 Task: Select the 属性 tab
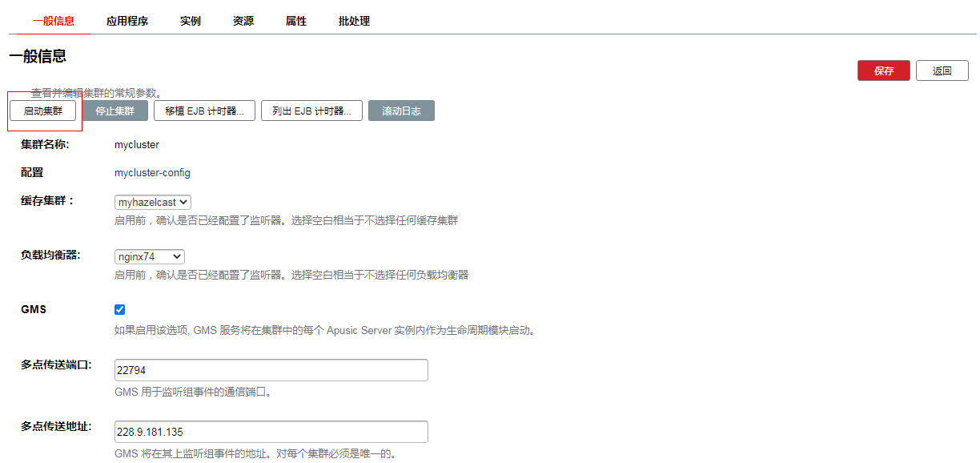[x=296, y=22]
